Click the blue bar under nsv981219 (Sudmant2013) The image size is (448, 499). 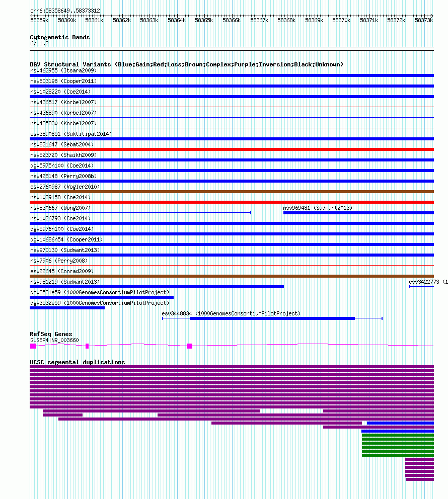click(x=157, y=287)
